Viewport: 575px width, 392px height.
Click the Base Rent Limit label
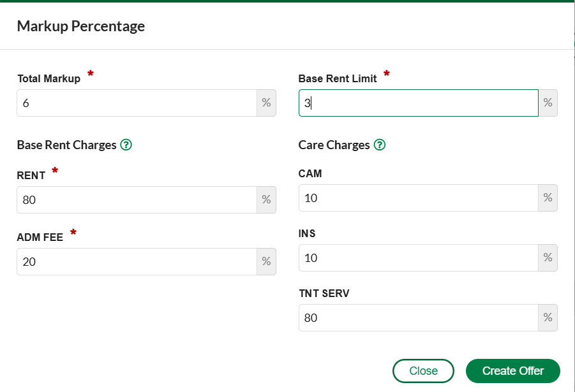(x=338, y=78)
